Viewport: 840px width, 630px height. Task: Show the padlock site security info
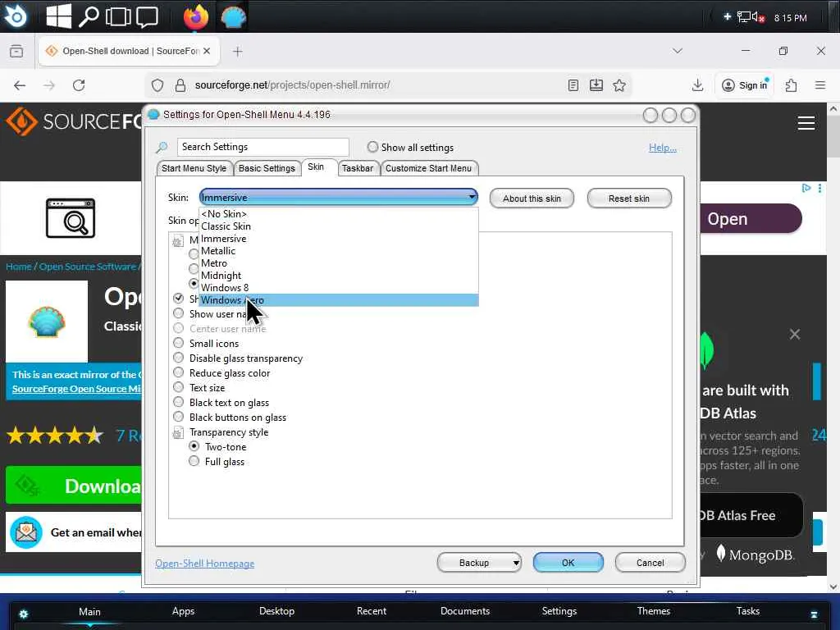[180, 85]
